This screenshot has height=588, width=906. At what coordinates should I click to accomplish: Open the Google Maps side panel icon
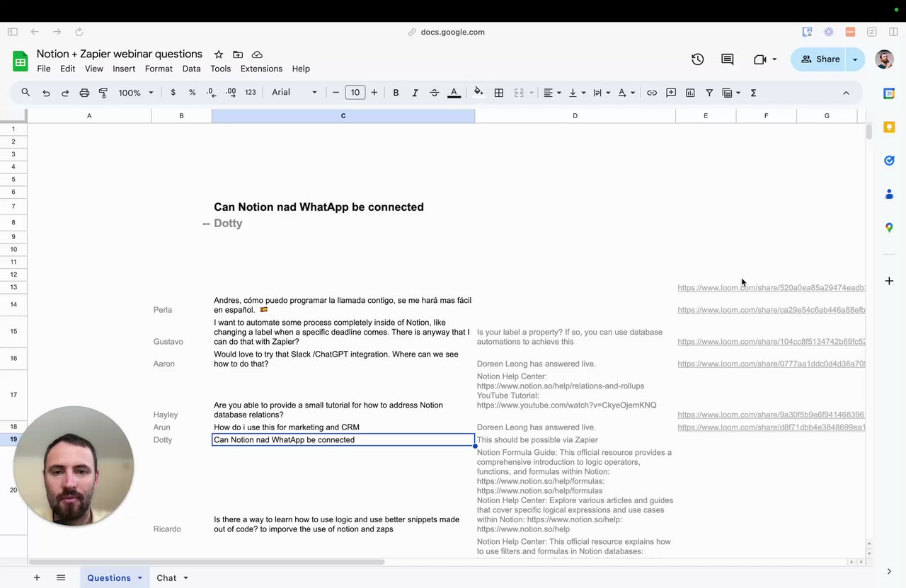pos(889,227)
